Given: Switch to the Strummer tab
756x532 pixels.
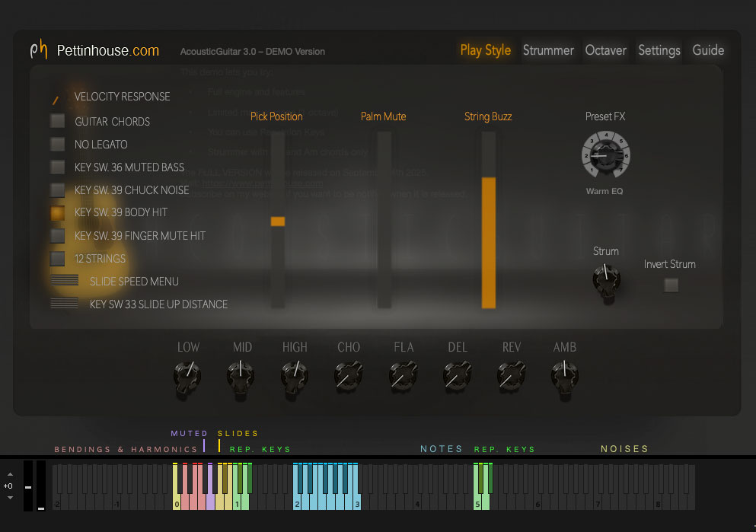Looking at the screenshot, I should click(x=548, y=50).
